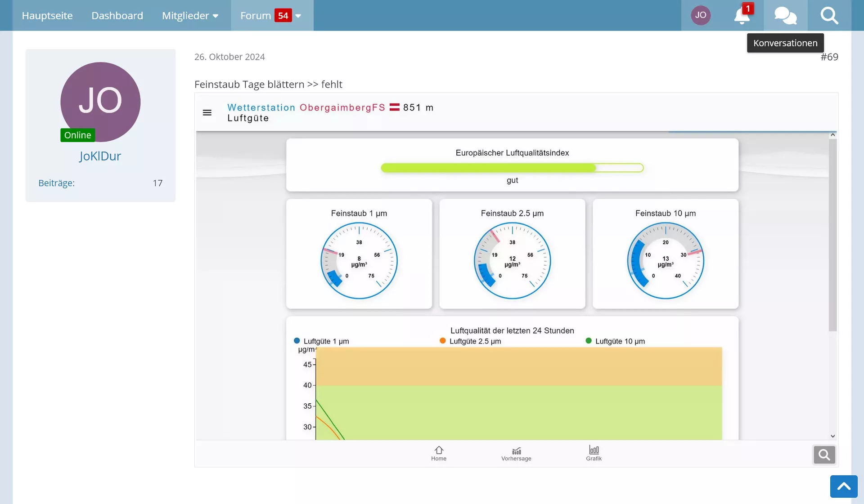The width and height of the screenshot is (864, 504).
Task: Click the post date 26. Oktober 2024
Action: [229, 57]
